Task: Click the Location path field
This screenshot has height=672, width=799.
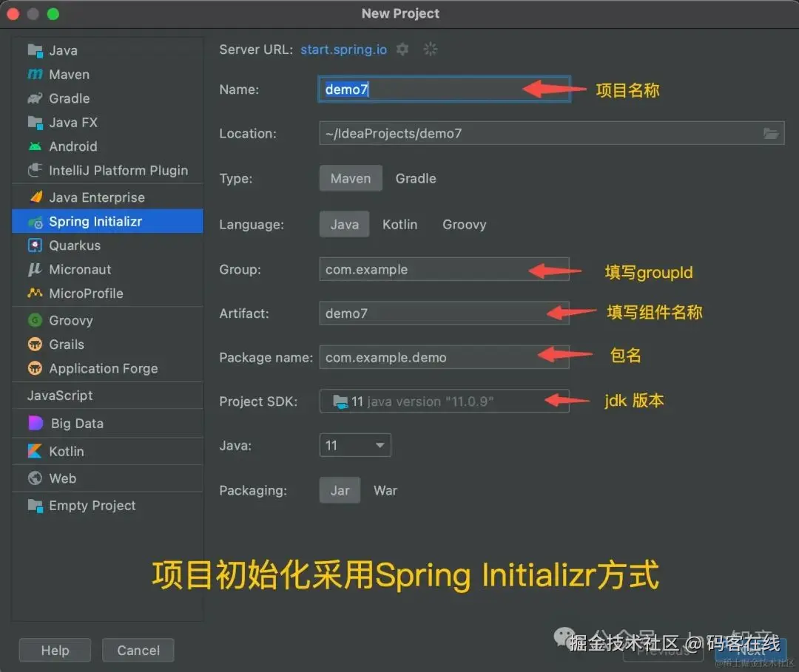Action: click(551, 133)
